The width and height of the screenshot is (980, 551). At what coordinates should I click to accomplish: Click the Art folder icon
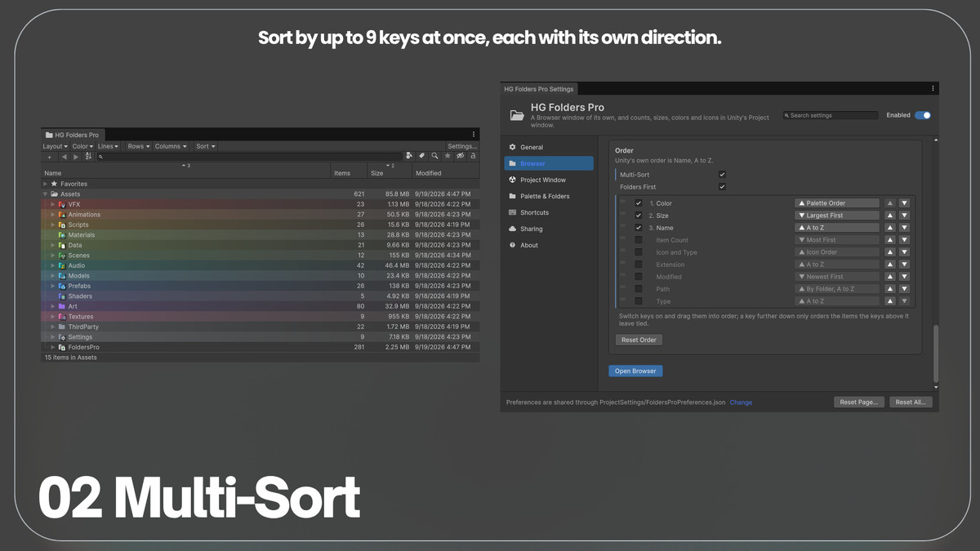62,306
